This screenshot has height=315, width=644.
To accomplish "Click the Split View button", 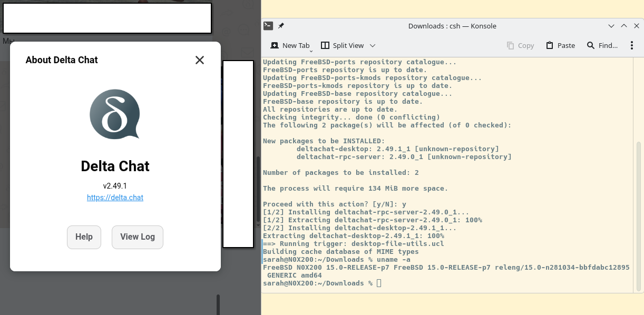I will (342, 46).
